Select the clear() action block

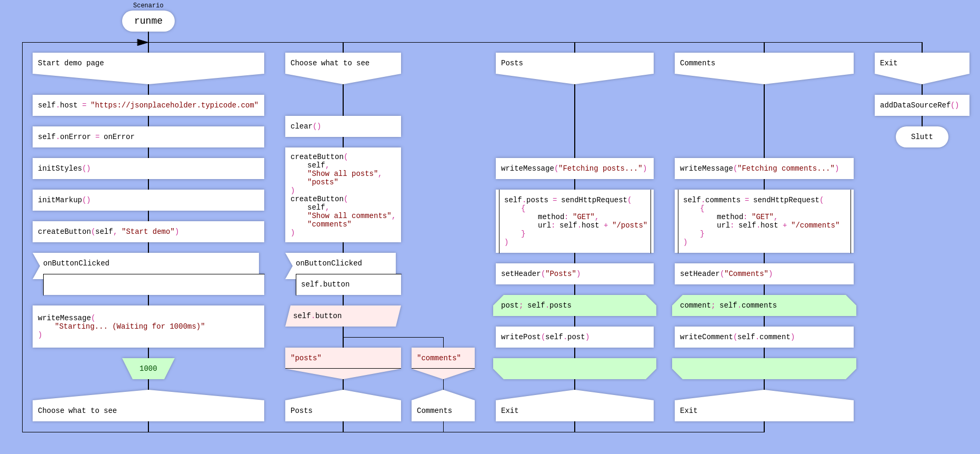click(343, 126)
